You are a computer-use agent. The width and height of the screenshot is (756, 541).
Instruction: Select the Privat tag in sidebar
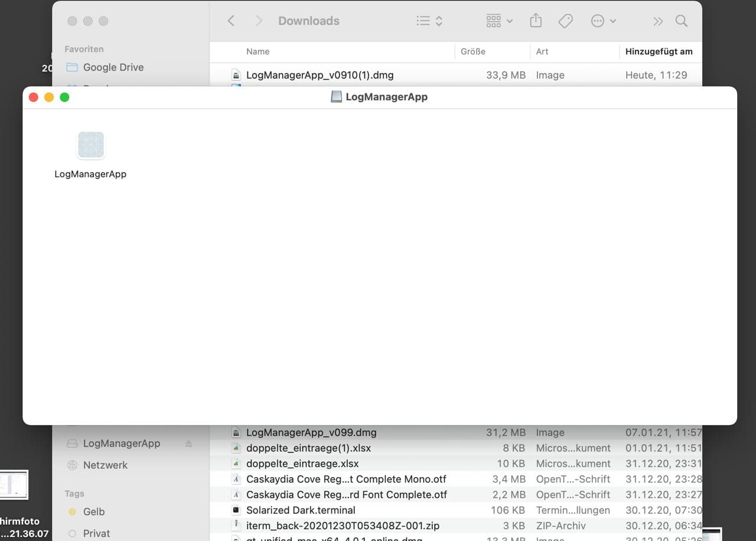point(96,533)
